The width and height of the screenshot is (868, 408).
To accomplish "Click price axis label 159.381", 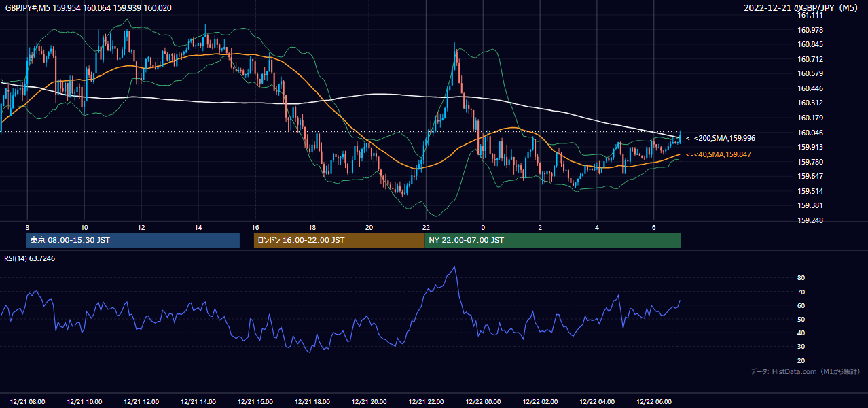I will pyautogui.click(x=811, y=205).
